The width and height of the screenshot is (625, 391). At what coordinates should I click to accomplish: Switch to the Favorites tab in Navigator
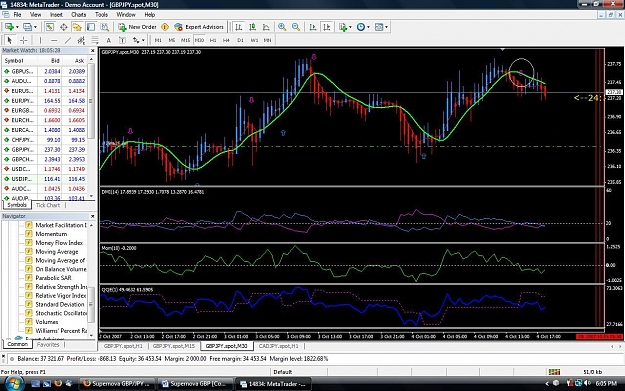coord(48,345)
